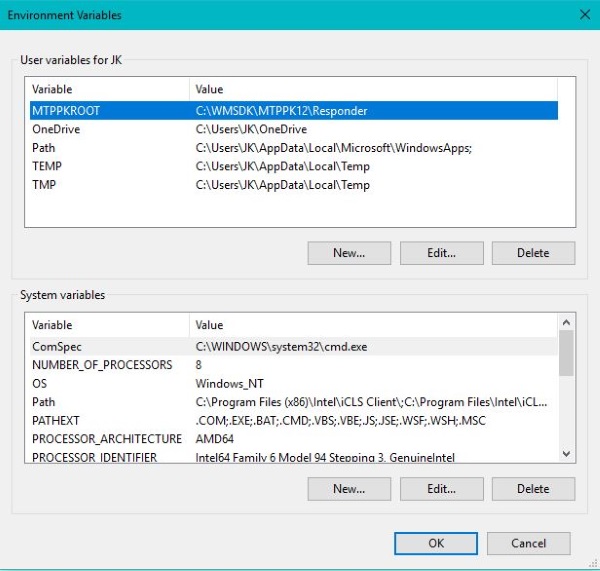
Task: Delete the selected system variable
Action: point(533,489)
